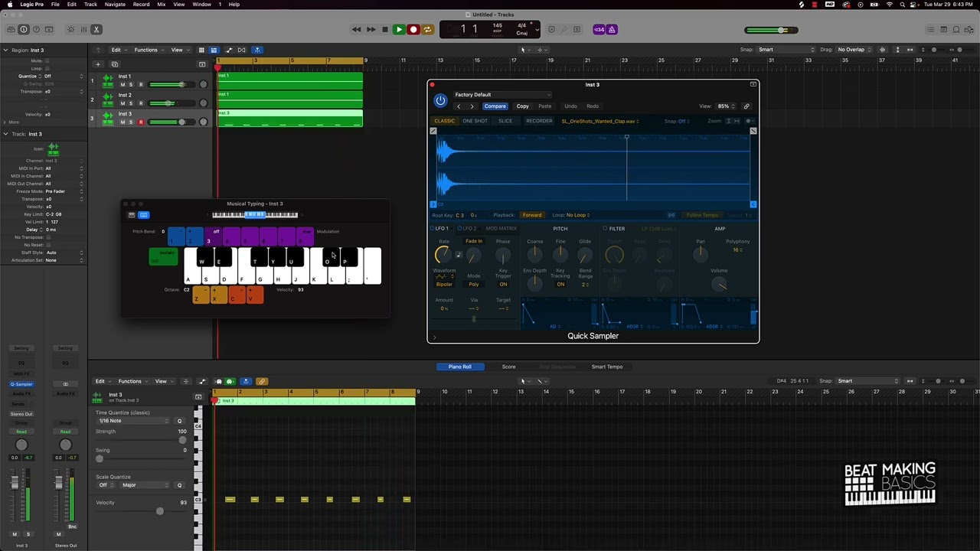Open the Tracks area Functions menu
The height and width of the screenshot is (551, 980).
(x=148, y=50)
